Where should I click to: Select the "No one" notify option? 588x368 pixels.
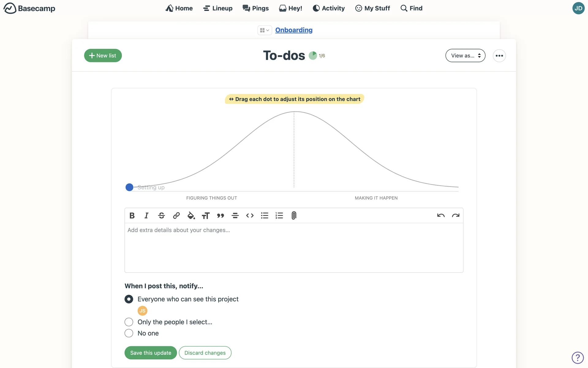129,333
